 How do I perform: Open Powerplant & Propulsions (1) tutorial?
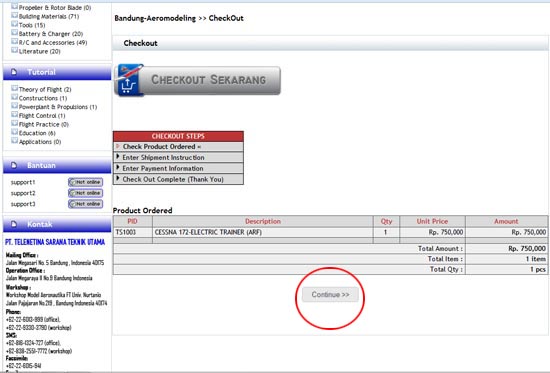coord(58,107)
